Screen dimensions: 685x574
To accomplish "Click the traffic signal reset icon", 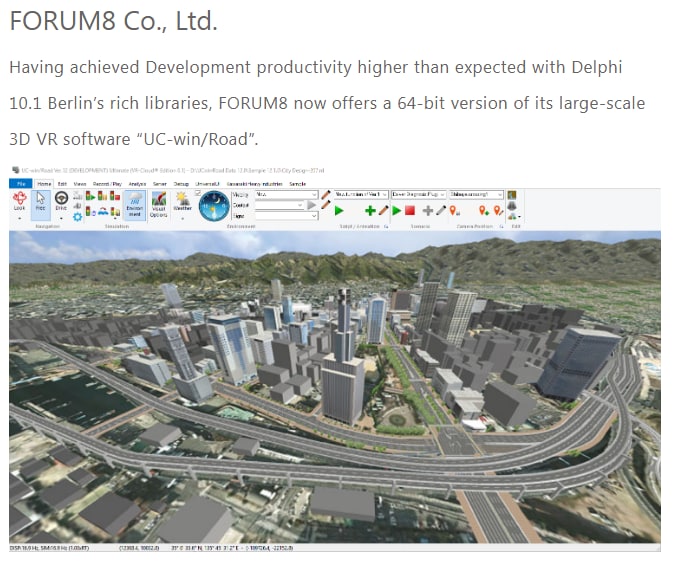I will (x=90, y=212).
